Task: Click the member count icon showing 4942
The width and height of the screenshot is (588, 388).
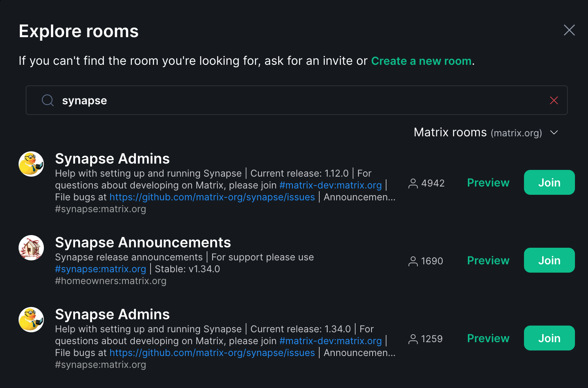Action: coord(413,183)
